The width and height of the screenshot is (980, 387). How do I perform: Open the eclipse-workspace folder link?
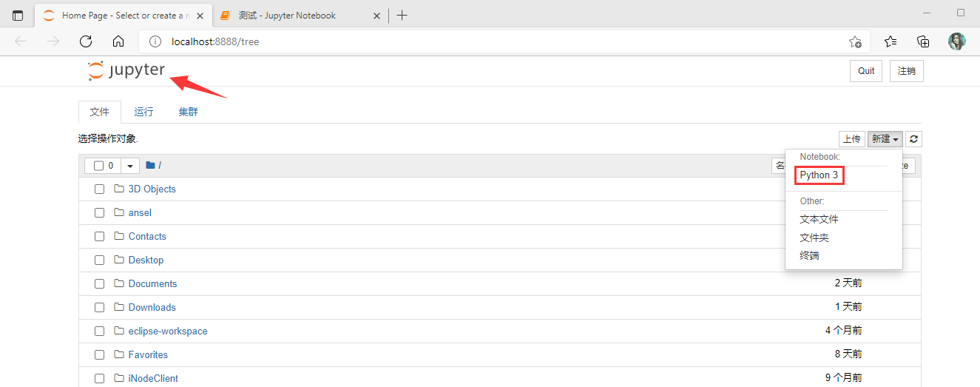click(168, 332)
